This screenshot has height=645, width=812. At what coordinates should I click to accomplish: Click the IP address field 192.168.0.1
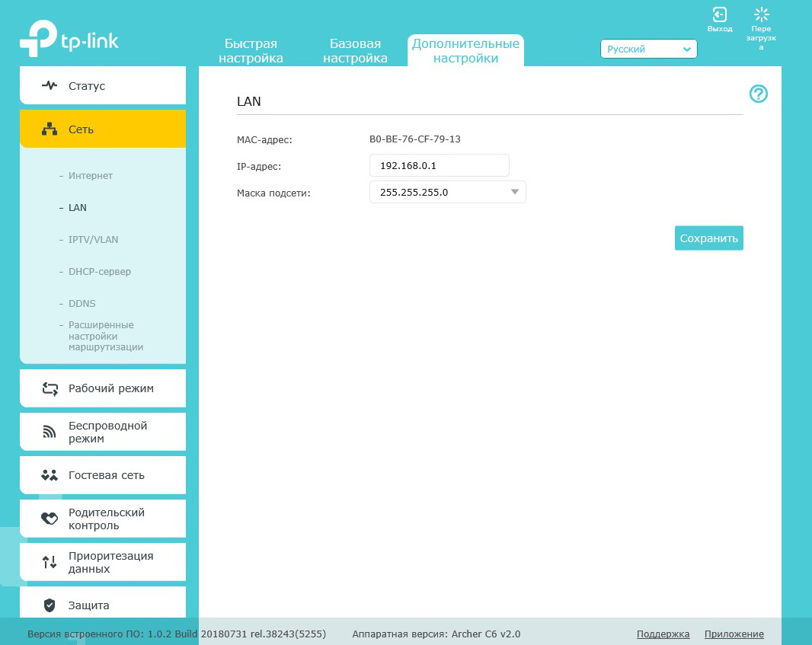tap(439, 165)
